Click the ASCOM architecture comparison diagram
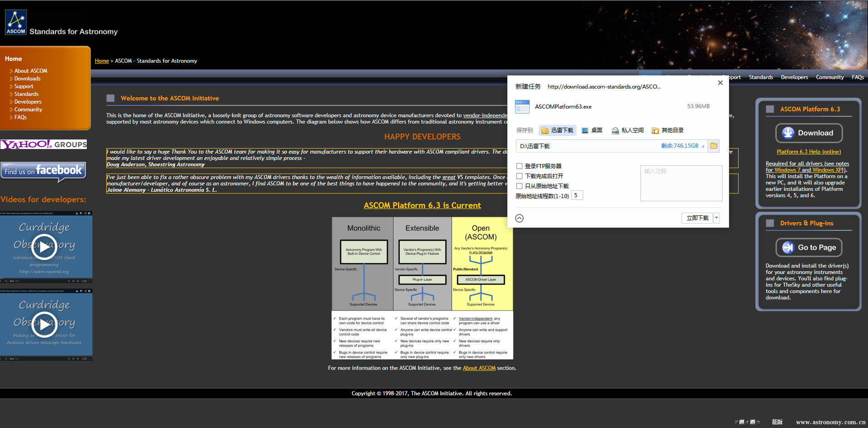Screen dimensions: 868x428 click(x=422, y=288)
